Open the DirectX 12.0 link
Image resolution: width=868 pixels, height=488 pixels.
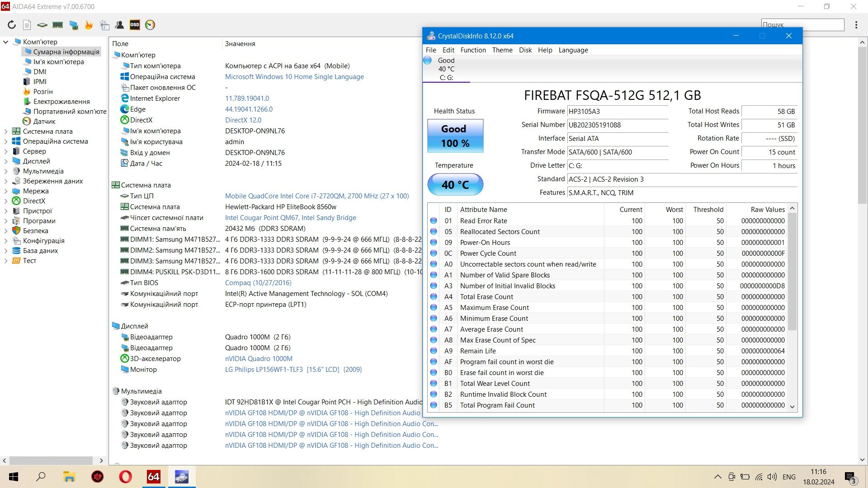coord(243,120)
